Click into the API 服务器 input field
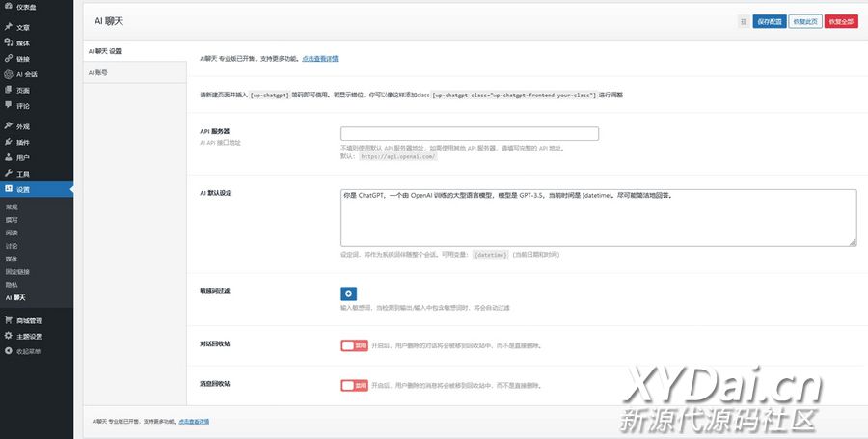868x439 pixels. (x=470, y=134)
